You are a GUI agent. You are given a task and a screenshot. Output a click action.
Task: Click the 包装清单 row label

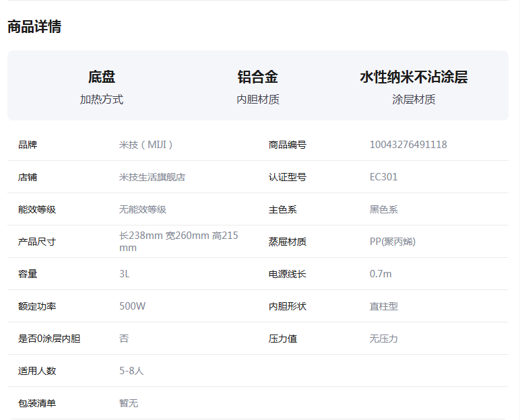pyautogui.click(x=37, y=403)
